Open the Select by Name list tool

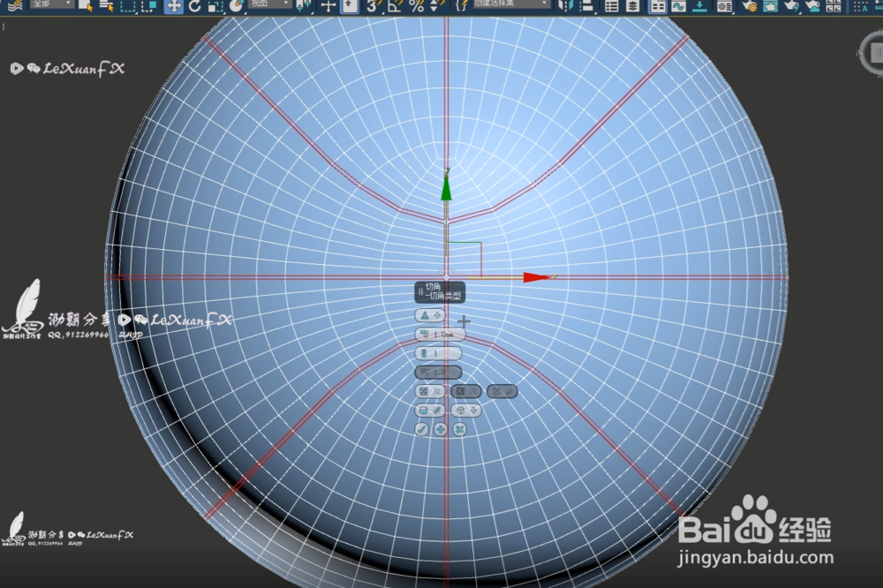tap(107, 5)
